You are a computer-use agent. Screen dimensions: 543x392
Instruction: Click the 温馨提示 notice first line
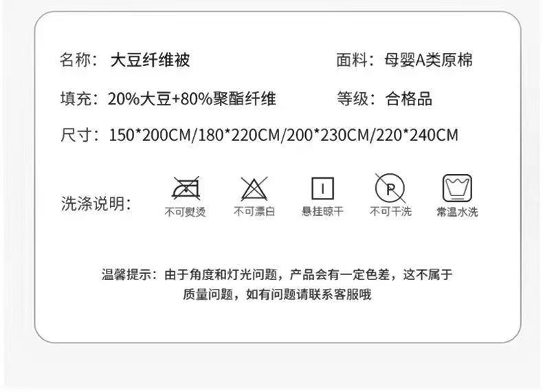[x=277, y=274]
